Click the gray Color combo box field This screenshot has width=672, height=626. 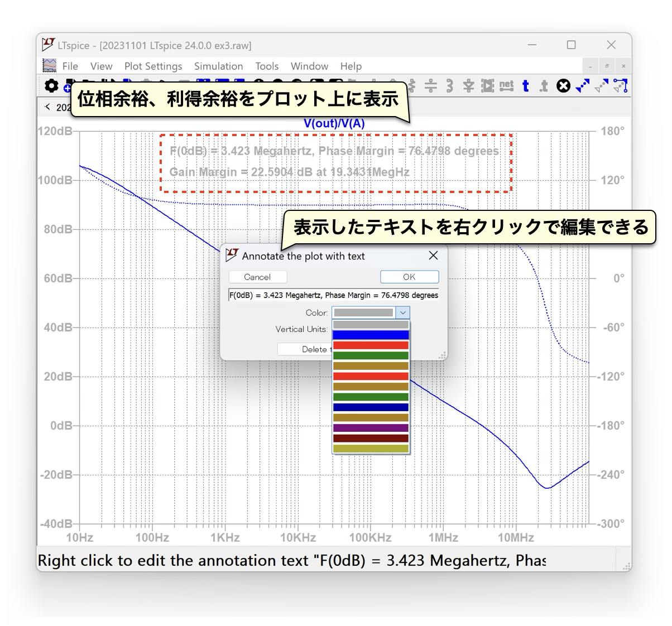(x=364, y=313)
